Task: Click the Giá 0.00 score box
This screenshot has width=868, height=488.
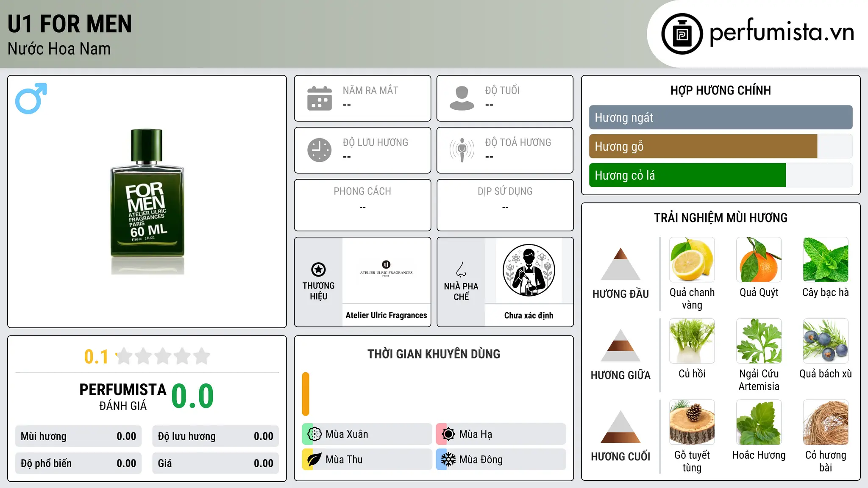Action: pos(215,463)
